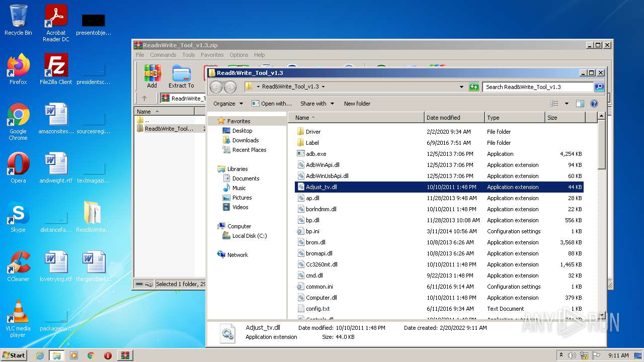Open Firefox desktop shortcut
Screen dimensions: 644x362
click(18, 69)
